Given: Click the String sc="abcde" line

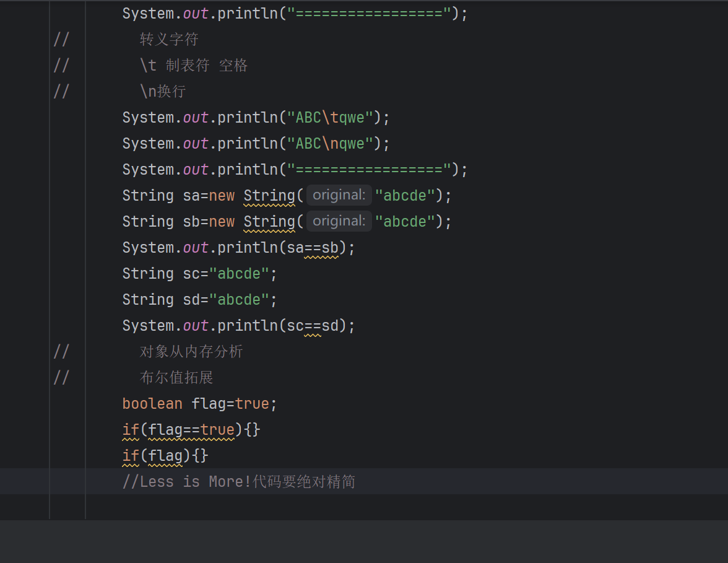Looking at the screenshot, I should [x=199, y=274].
